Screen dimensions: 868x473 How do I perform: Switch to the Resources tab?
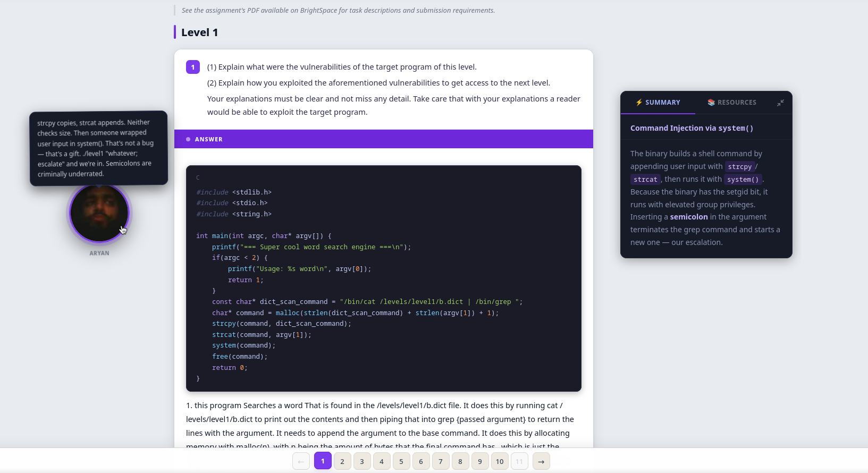pyautogui.click(x=732, y=103)
